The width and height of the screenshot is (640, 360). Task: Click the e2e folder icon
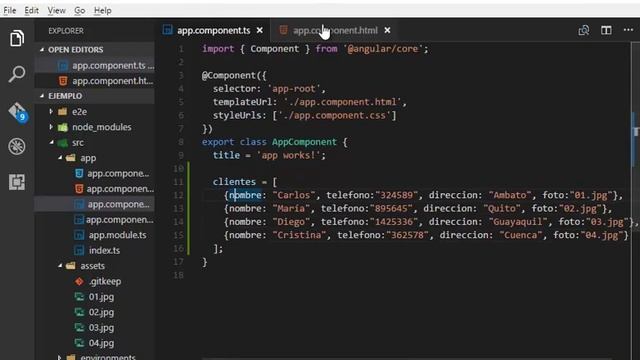(62, 111)
